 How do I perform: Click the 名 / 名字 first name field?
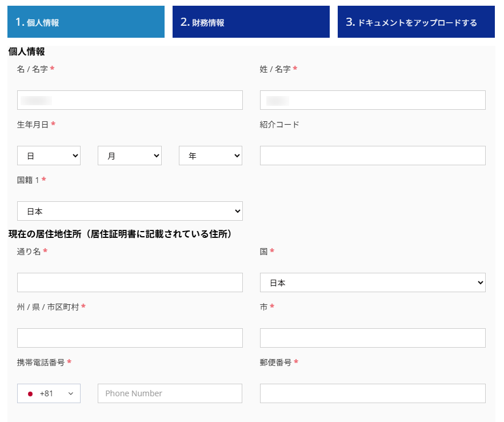(x=130, y=100)
